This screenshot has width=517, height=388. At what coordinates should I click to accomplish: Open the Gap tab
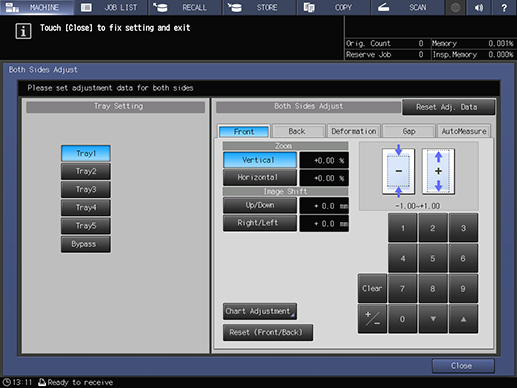[409, 131]
